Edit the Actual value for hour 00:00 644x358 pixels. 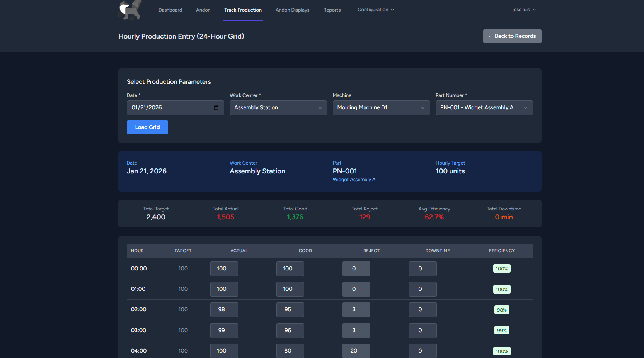tap(224, 269)
